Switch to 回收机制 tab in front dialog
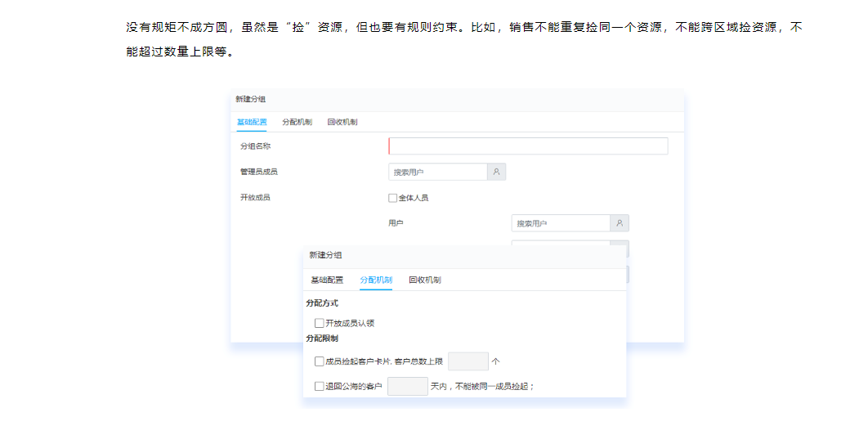Image resolution: width=868 pixels, height=426 pixels. (x=425, y=280)
